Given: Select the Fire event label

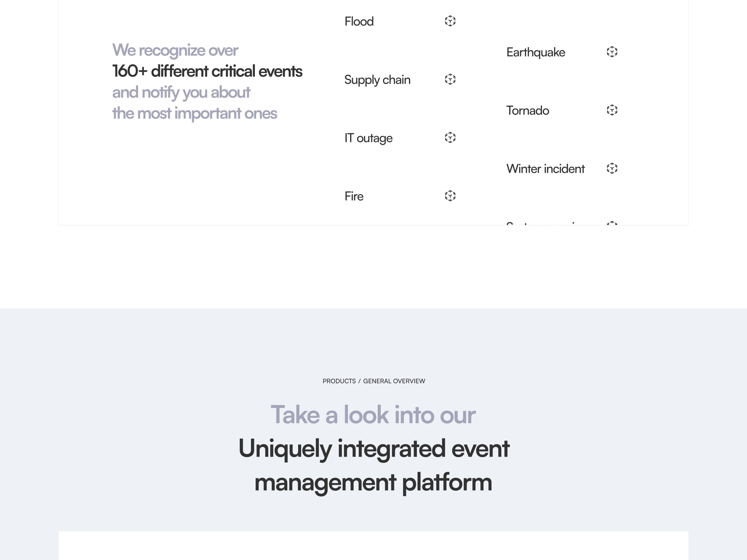Looking at the screenshot, I should [x=354, y=196].
